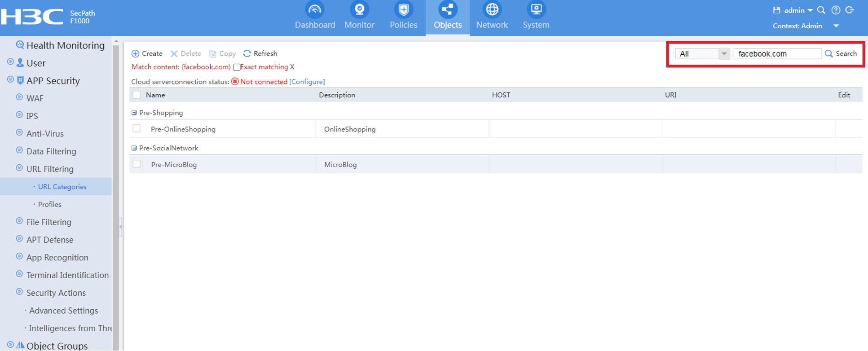Open the cloud server Configure link

(x=307, y=82)
